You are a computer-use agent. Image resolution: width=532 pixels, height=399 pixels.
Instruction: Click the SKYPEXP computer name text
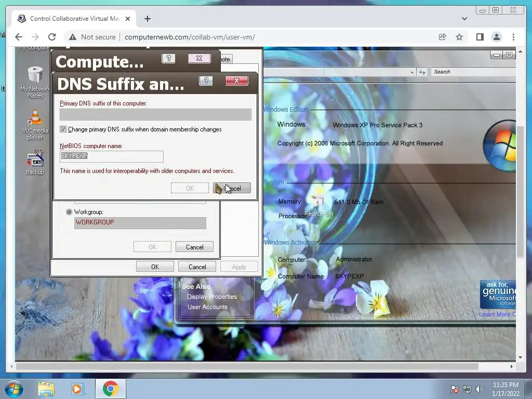tap(349, 276)
